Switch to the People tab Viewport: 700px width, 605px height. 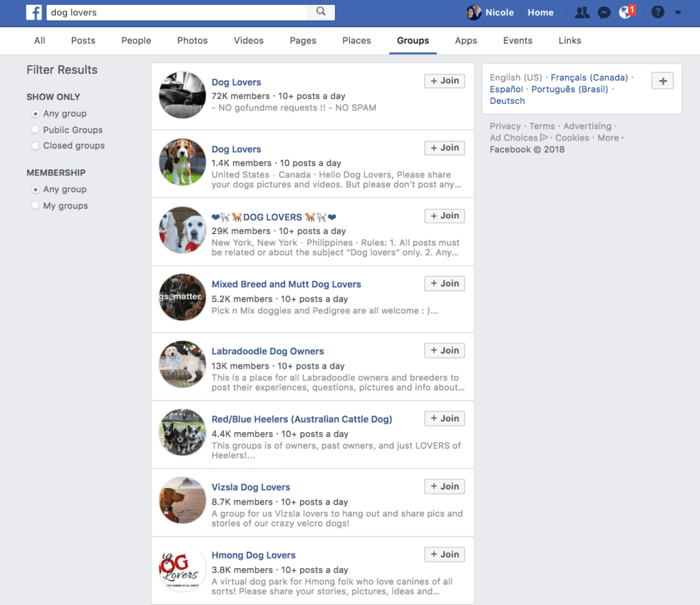tap(136, 41)
